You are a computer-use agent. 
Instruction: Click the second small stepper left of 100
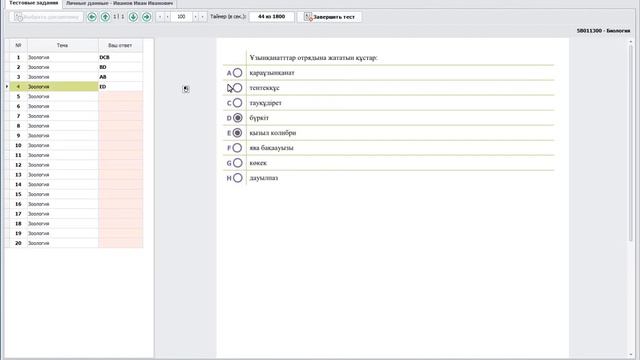167,17
